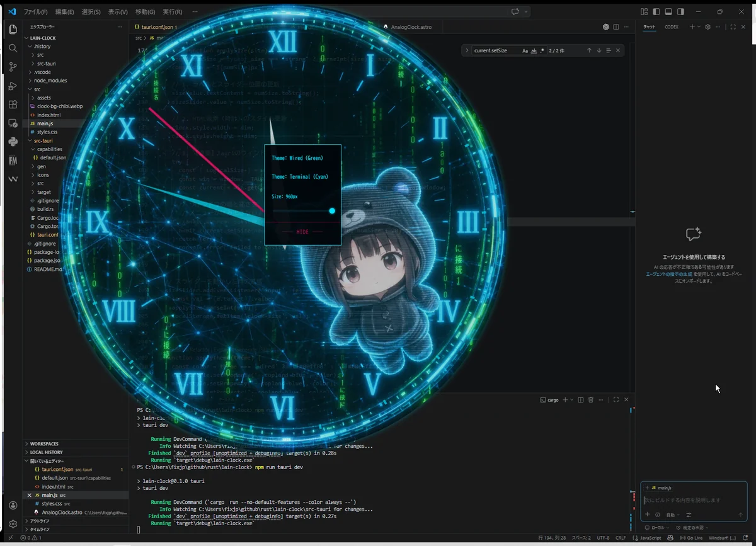Toggle Match Whole Word in find widget
Viewport: 756px width, 546px height.
click(534, 50)
